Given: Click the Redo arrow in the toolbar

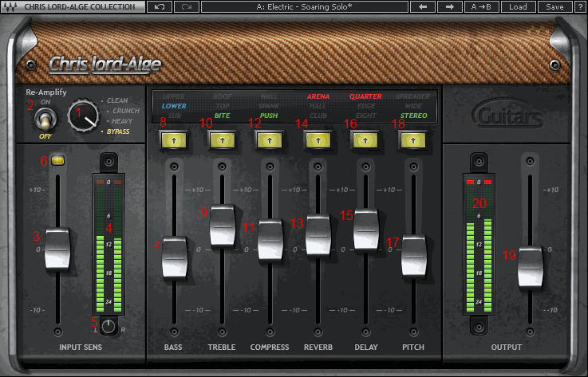Looking at the screenshot, I should pyautogui.click(x=186, y=6).
